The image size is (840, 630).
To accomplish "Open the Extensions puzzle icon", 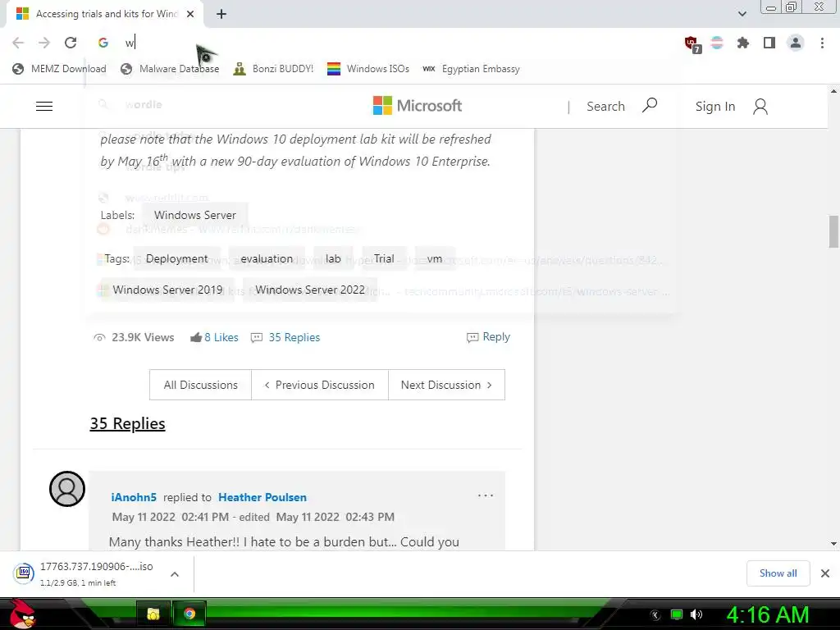I will tap(743, 43).
